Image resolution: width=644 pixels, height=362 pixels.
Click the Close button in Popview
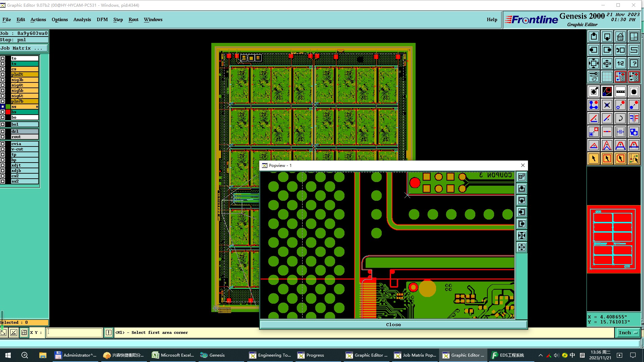pos(393,324)
